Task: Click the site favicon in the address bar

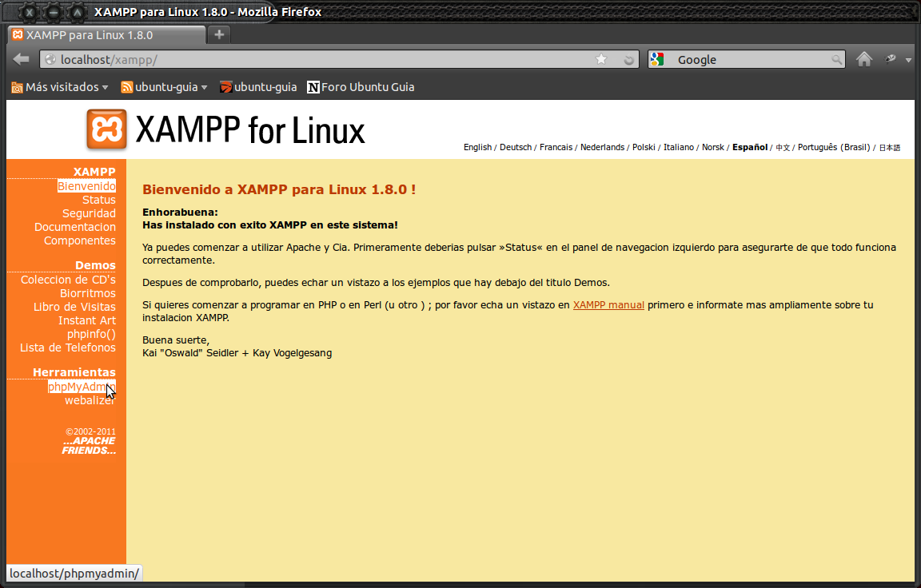Action: click(x=50, y=58)
